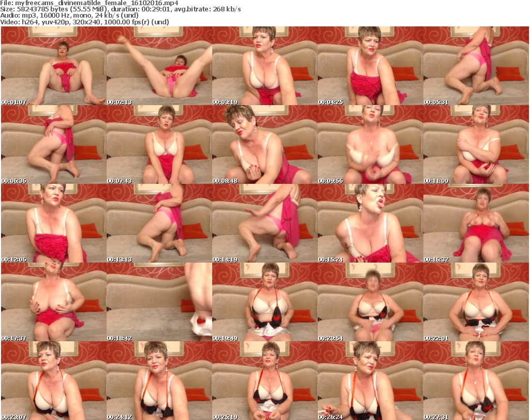Pick the thumbnail stamped 00:22:01
530x420 pixels.
pos(476,302)
